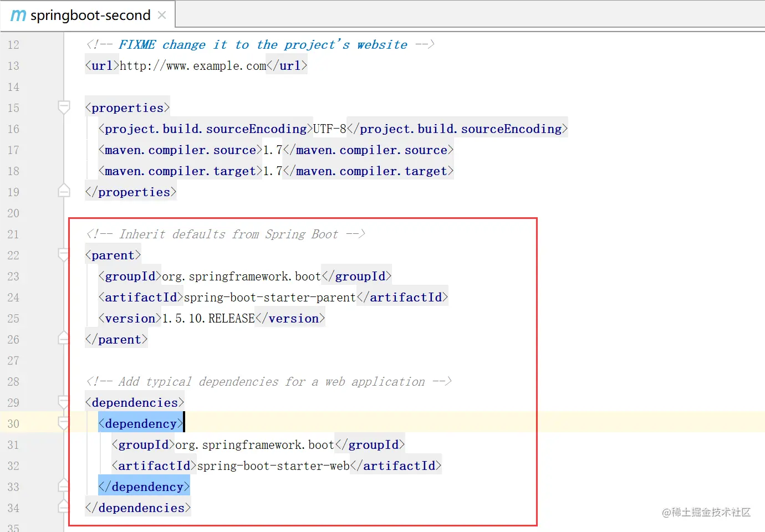
Task: Click line number 27 in the gutter
Action: coord(13,361)
